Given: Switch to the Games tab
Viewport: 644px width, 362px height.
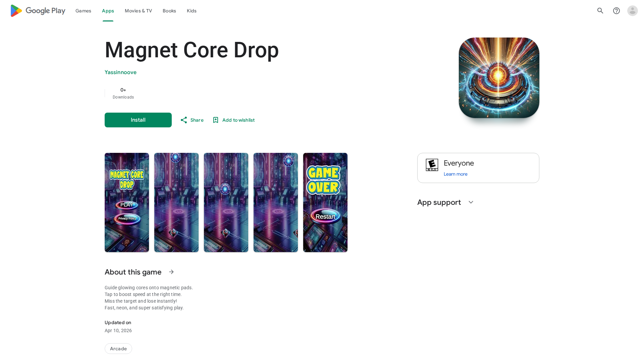Looking at the screenshot, I should [83, 11].
